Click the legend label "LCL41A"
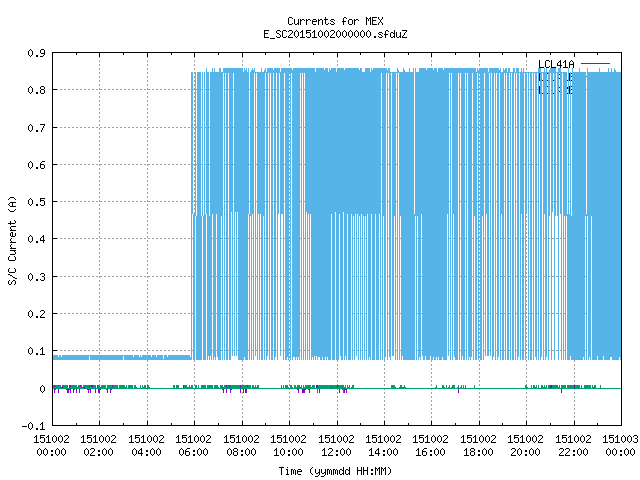 [556, 64]
